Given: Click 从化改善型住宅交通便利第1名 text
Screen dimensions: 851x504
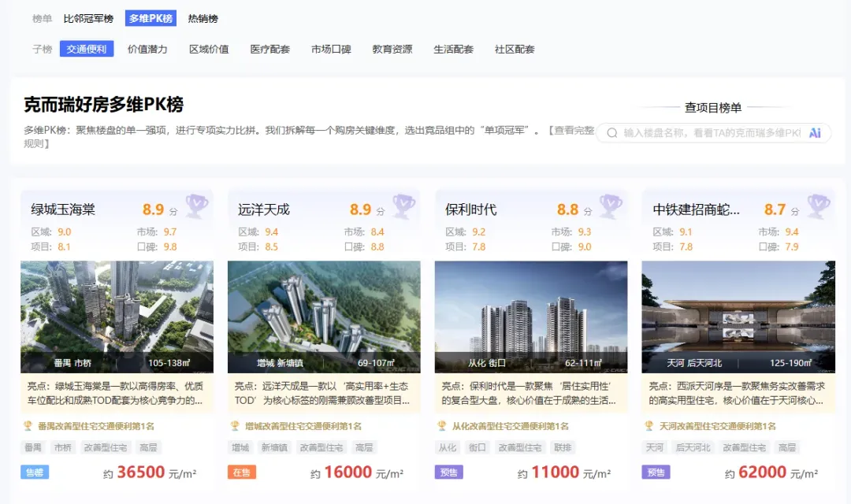Looking at the screenshot, I should click(x=511, y=426).
